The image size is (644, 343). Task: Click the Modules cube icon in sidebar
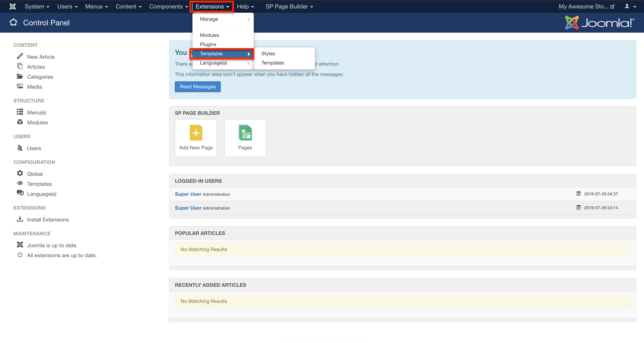(20, 122)
